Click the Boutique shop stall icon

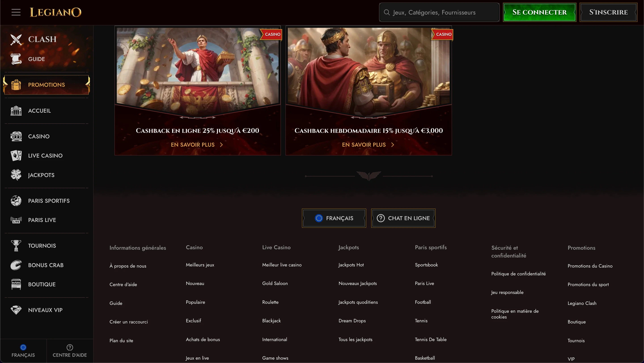16,284
